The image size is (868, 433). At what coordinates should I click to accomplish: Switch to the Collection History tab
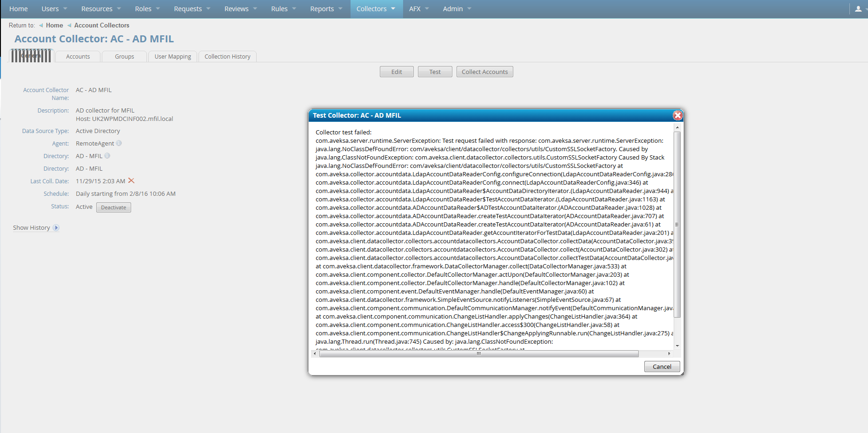coord(227,57)
